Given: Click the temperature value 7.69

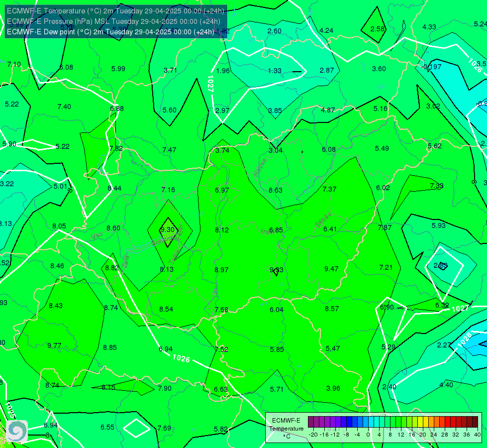Looking at the screenshot, I should coord(164,428).
